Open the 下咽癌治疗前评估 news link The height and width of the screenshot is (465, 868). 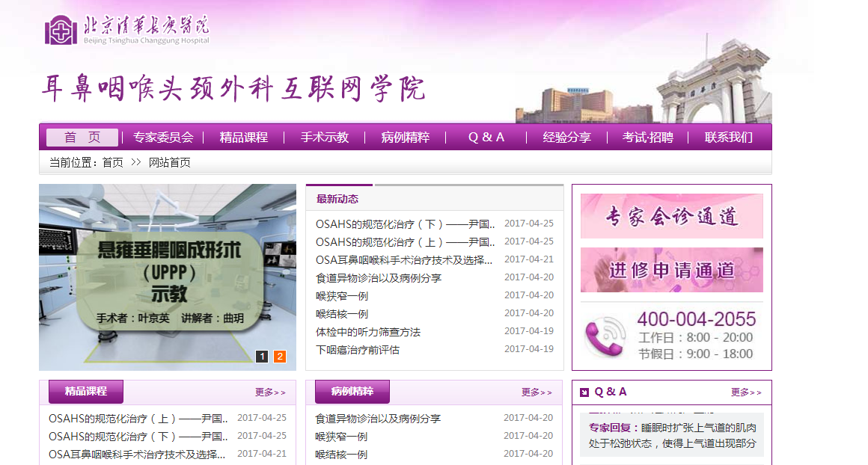pos(358,350)
